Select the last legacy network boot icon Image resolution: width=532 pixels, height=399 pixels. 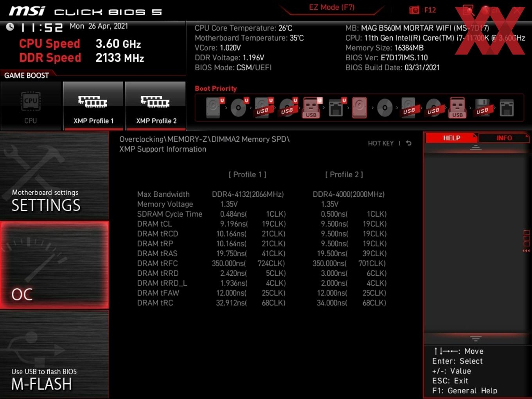pyautogui.click(x=507, y=108)
